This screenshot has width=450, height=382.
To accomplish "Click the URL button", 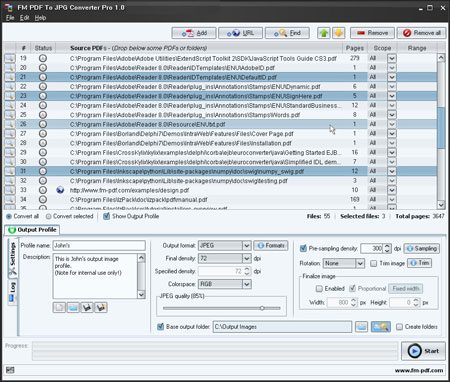I will (x=240, y=33).
